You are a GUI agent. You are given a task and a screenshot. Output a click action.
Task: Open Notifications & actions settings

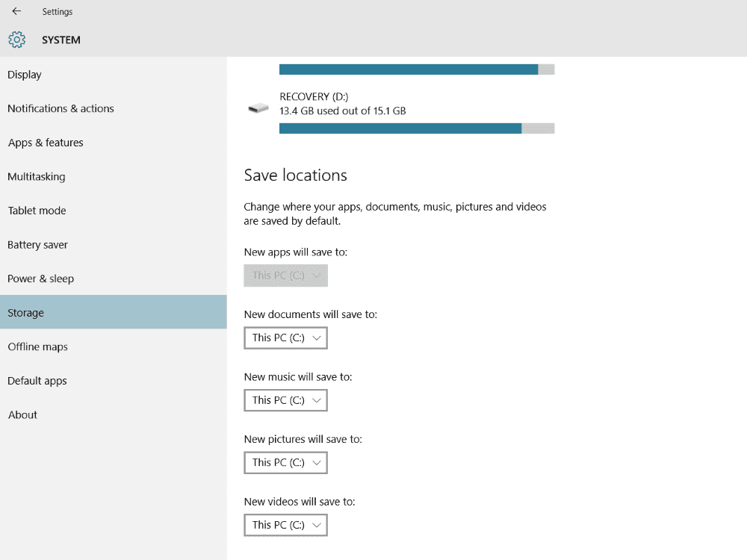click(114, 108)
